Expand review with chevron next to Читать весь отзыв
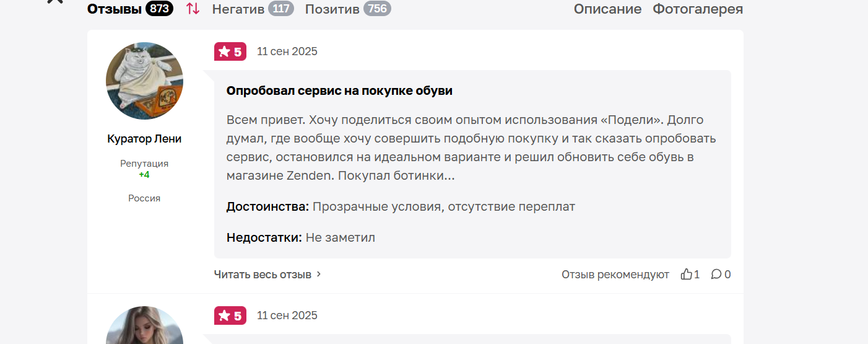The image size is (868, 344). coord(319,274)
